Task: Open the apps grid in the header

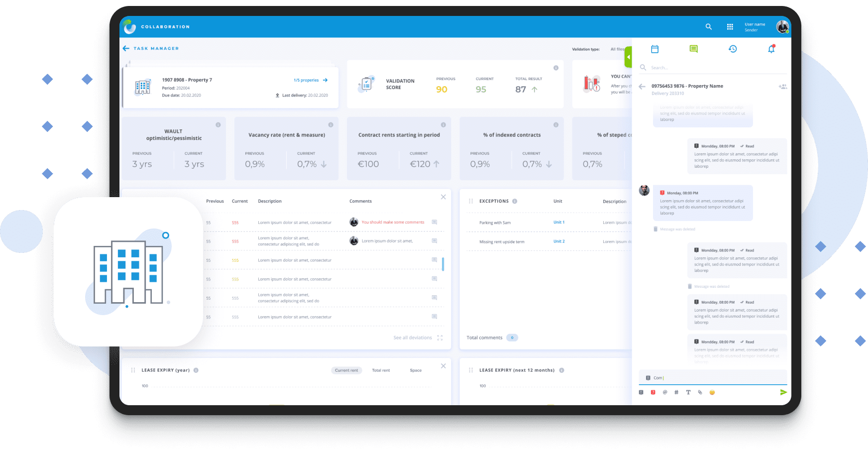Action: [730, 27]
